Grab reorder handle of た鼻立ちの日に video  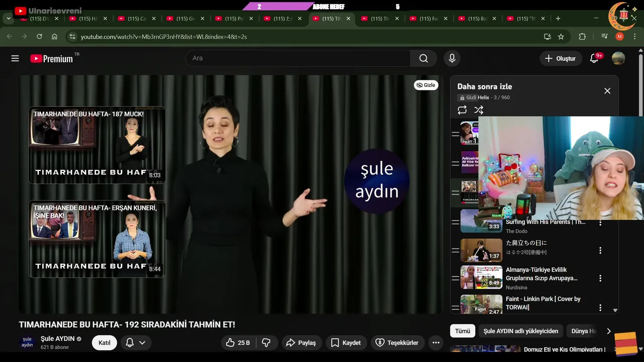tap(455, 250)
